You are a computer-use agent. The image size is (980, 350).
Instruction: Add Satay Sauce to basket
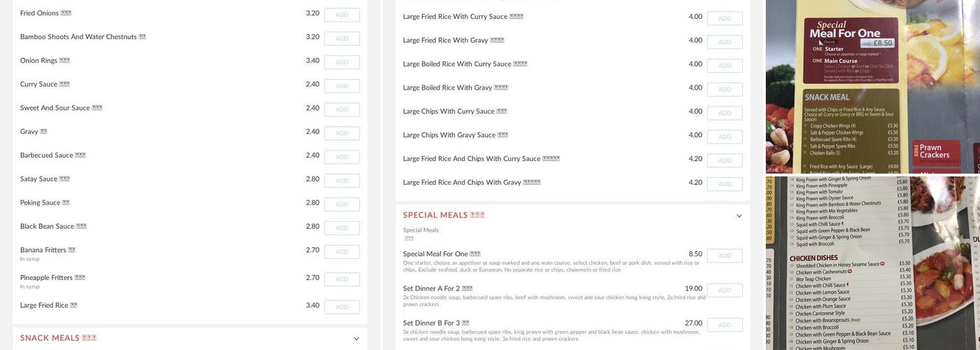pos(342,181)
